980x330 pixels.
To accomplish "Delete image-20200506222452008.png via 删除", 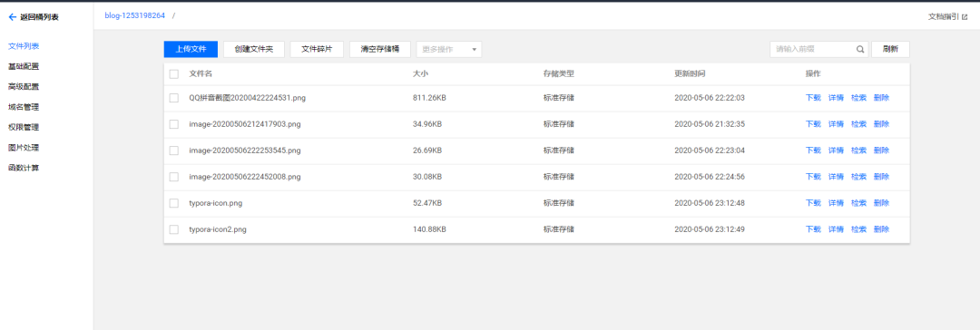I will 881,177.
